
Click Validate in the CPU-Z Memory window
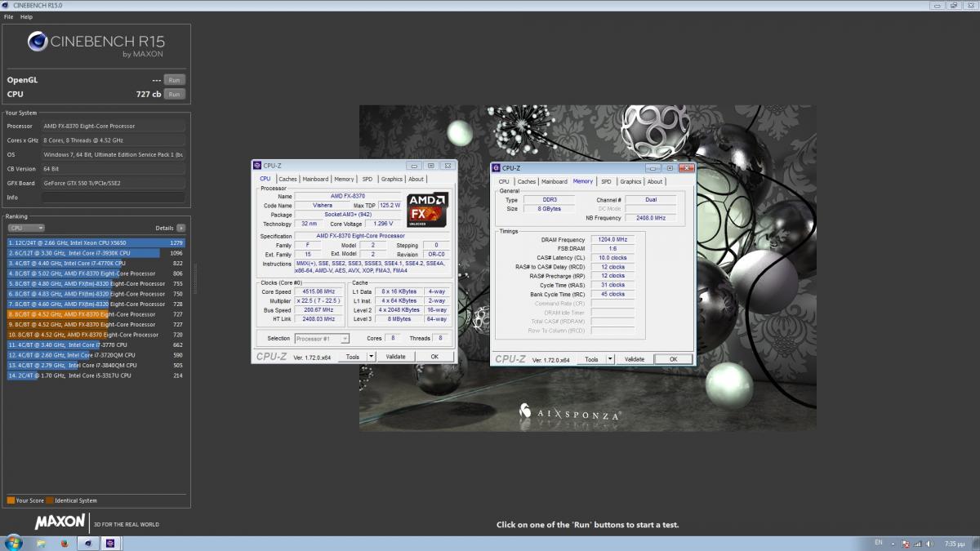coord(635,359)
